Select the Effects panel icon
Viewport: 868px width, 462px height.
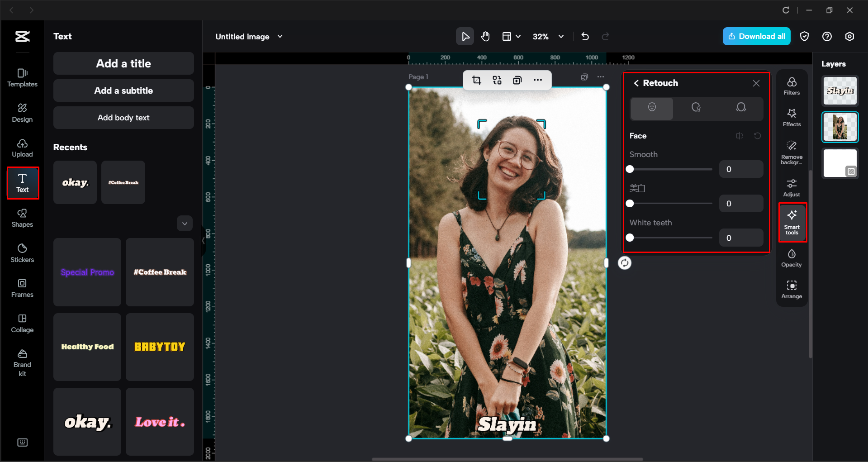[x=792, y=118]
